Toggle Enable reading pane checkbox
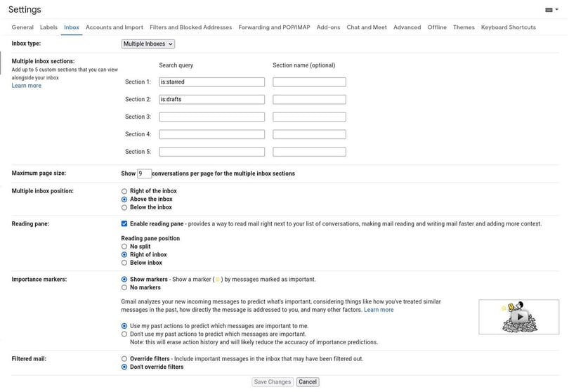The image size is (569, 392). (124, 223)
